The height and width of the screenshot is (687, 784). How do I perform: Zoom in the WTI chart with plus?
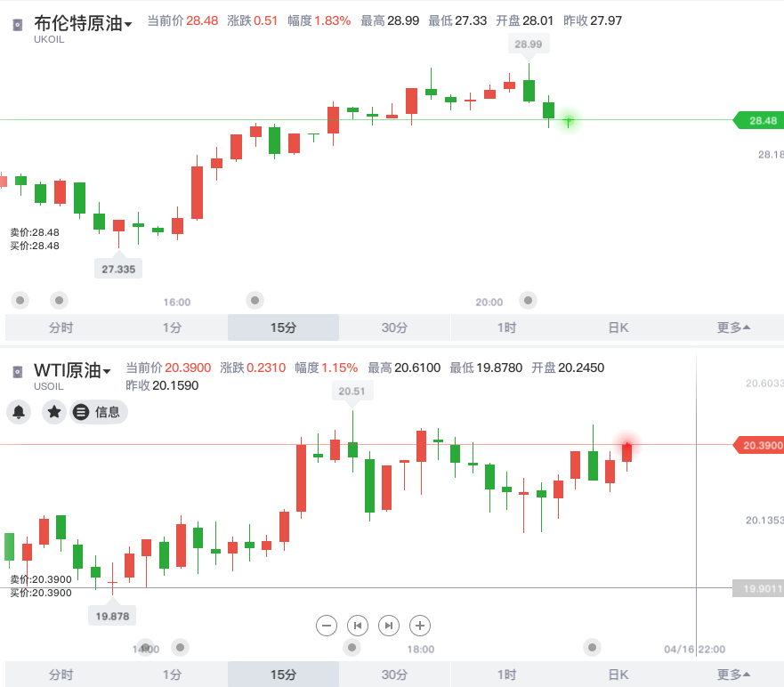419,626
